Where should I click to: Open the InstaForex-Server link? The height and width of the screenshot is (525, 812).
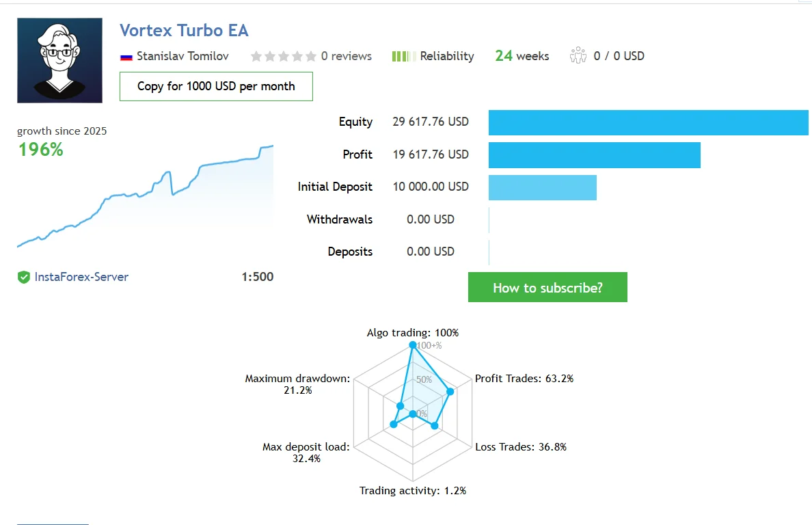pos(81,277)
